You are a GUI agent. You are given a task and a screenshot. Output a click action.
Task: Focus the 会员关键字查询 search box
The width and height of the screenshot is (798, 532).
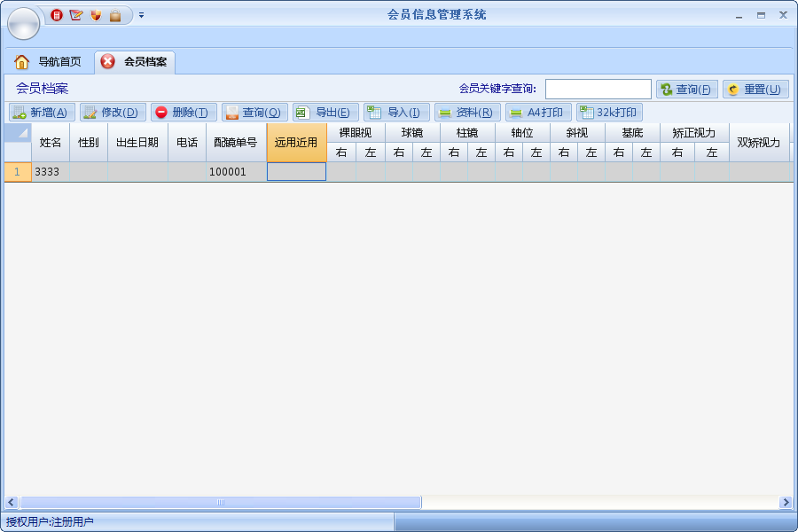click(598, 89)
